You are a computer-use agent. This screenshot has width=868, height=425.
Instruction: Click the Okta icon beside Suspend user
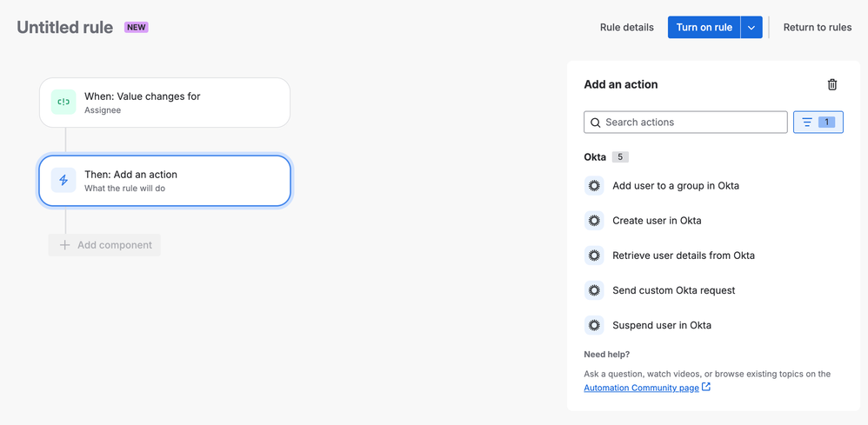coord(594,325)
